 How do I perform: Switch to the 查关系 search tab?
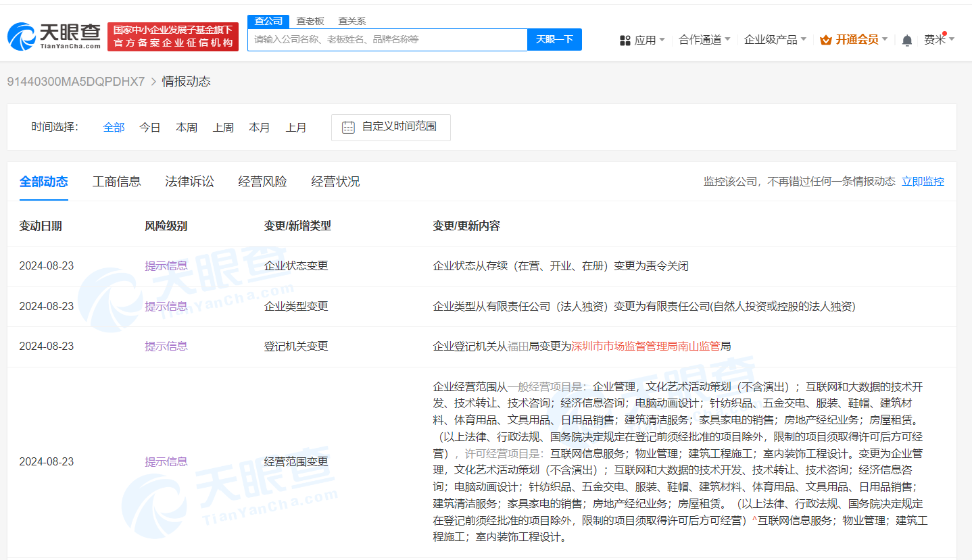click(352, 20)
